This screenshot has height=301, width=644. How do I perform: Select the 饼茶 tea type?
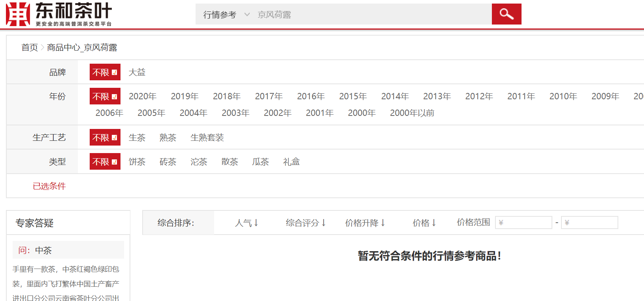tap(137, 162)
